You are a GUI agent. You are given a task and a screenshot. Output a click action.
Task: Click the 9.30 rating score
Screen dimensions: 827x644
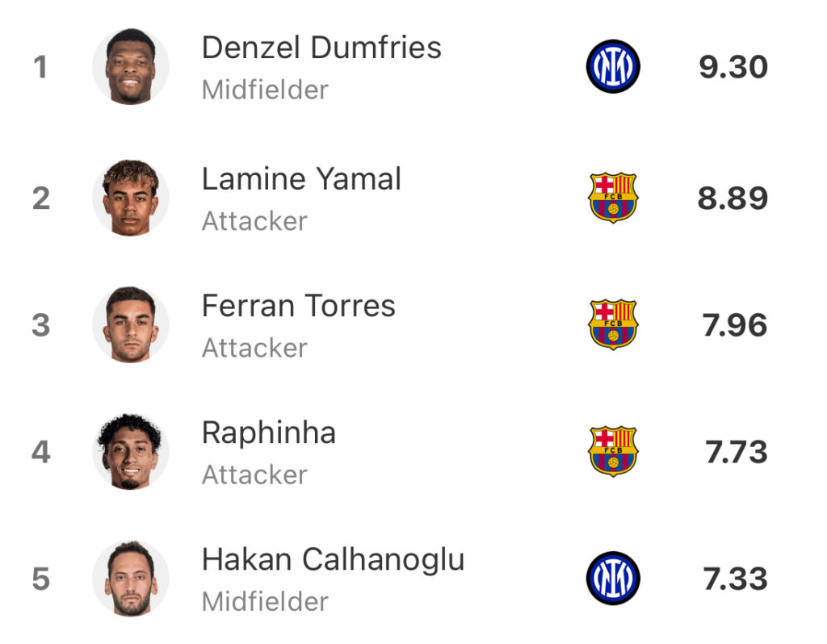pyautogui.click(x=733, y=67)
